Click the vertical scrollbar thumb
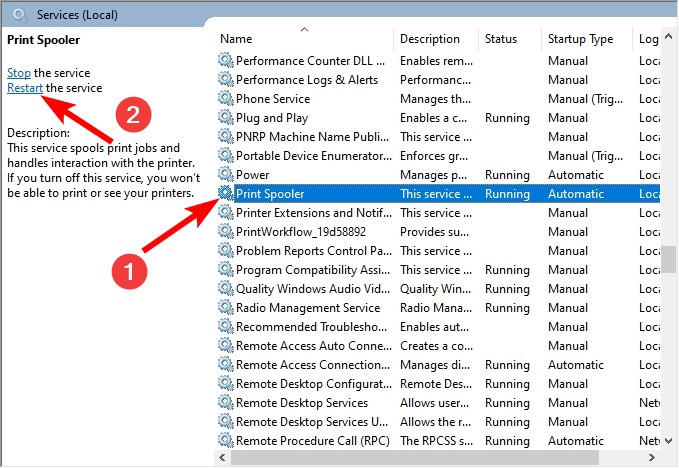Image resolution: width=679 pixels, height=468 pixels. coord(669,259)
